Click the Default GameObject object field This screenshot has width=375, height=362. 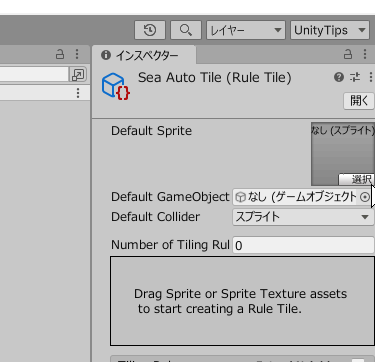[x=303, y=197]
